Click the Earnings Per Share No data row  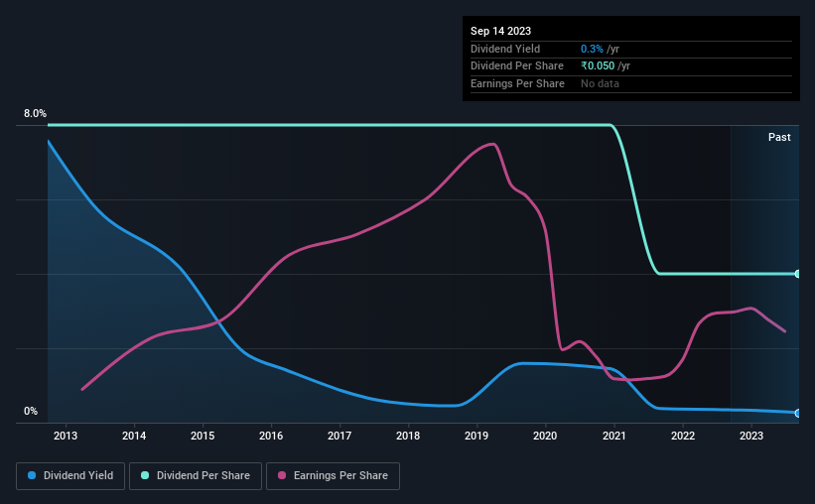tap(631, 83)
